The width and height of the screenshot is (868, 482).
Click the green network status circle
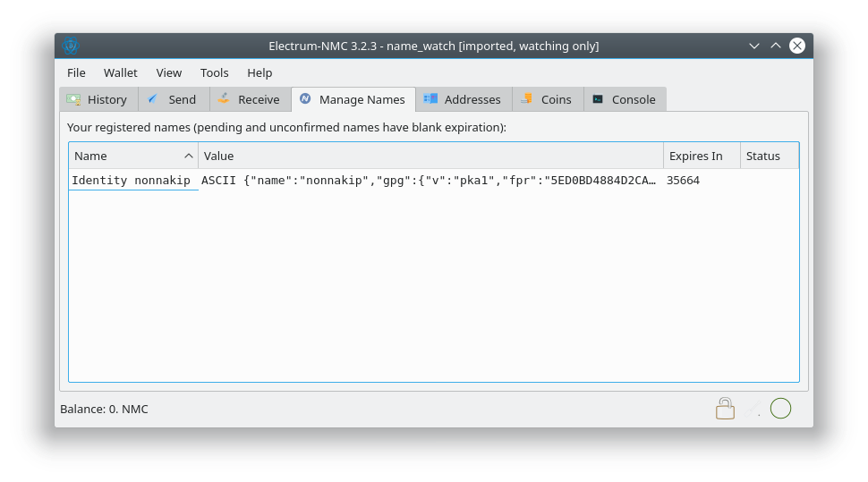click(780, 409)
